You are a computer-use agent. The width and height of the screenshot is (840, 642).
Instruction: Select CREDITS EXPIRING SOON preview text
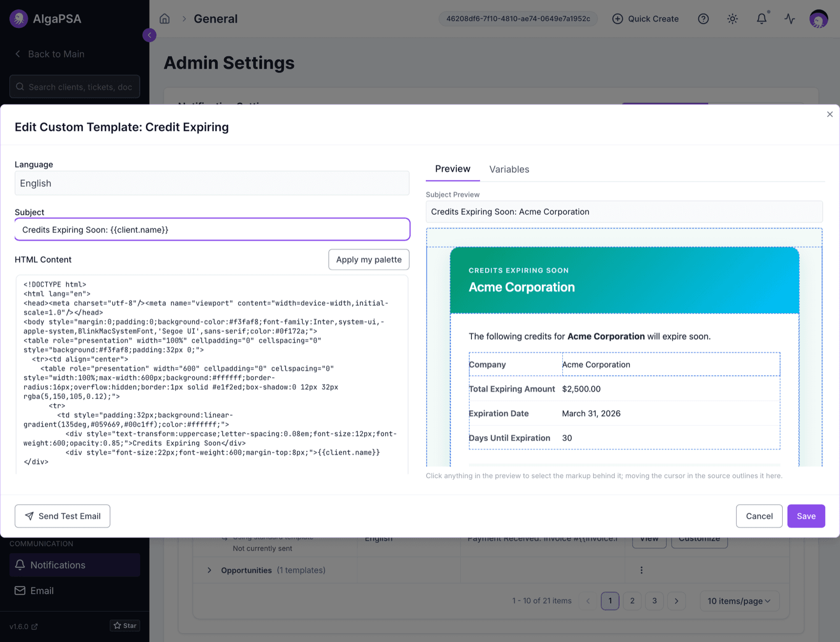click(x=519, y=271)
